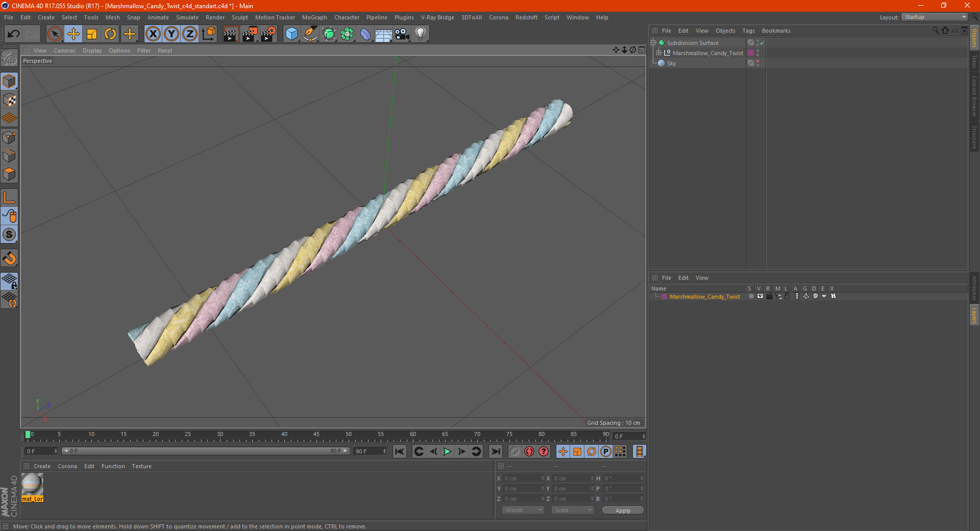The image size is (980, 531).
Task: Switch to Points mode
Action: tap(9, 137)
